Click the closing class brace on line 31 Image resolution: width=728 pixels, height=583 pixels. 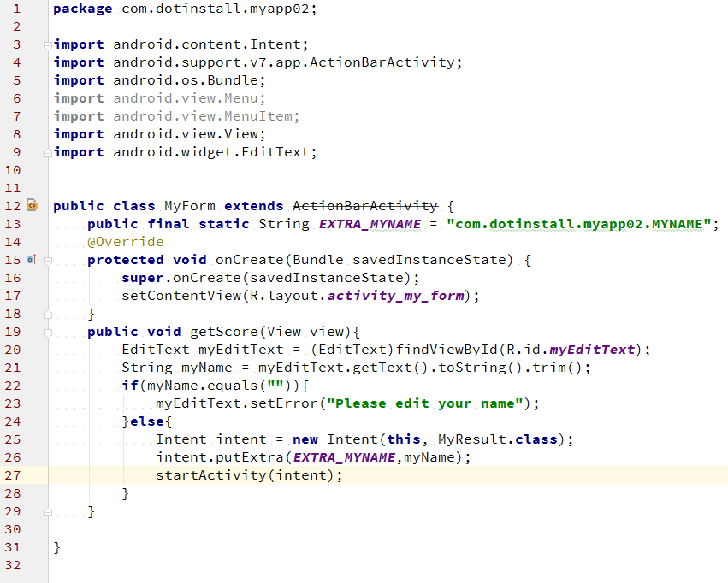pos(56,548)
